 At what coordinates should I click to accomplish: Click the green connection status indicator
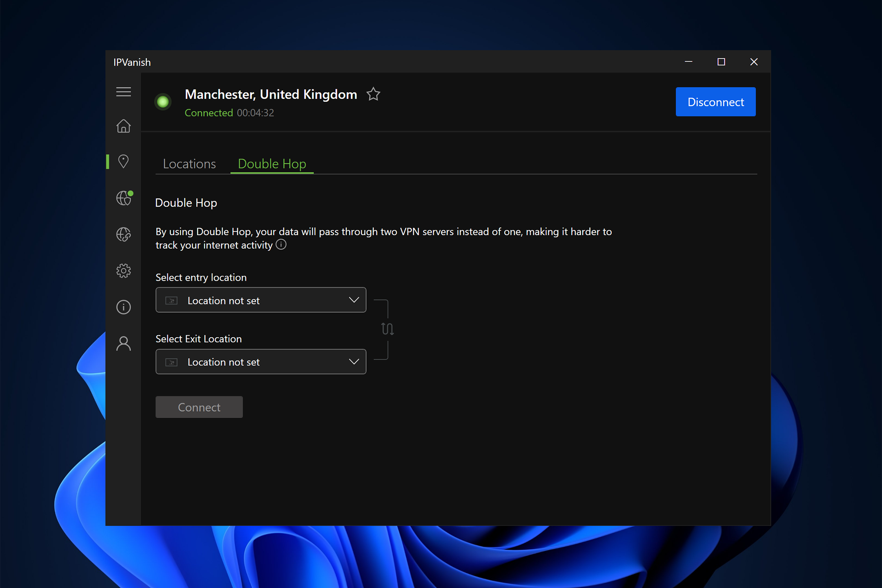pos(163,102)
